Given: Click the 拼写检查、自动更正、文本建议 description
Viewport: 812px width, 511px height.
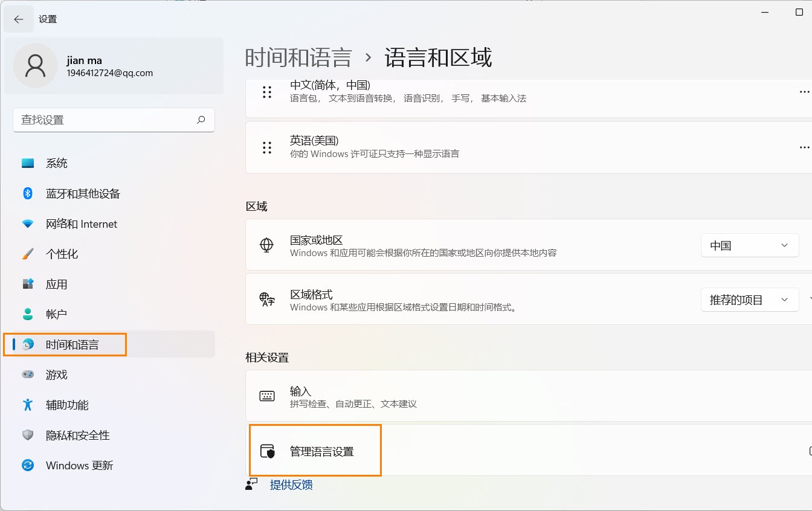Looking at the screenshot, I should coord(353,403).
